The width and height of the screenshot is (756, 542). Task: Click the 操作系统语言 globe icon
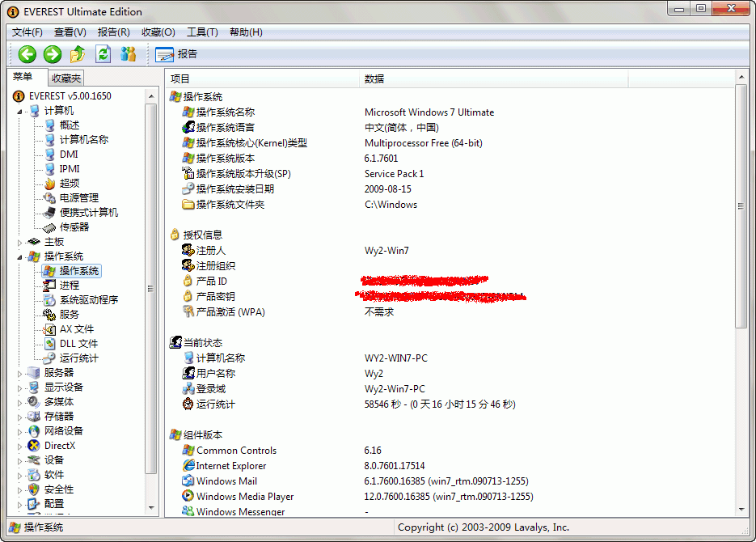(188, 127)
